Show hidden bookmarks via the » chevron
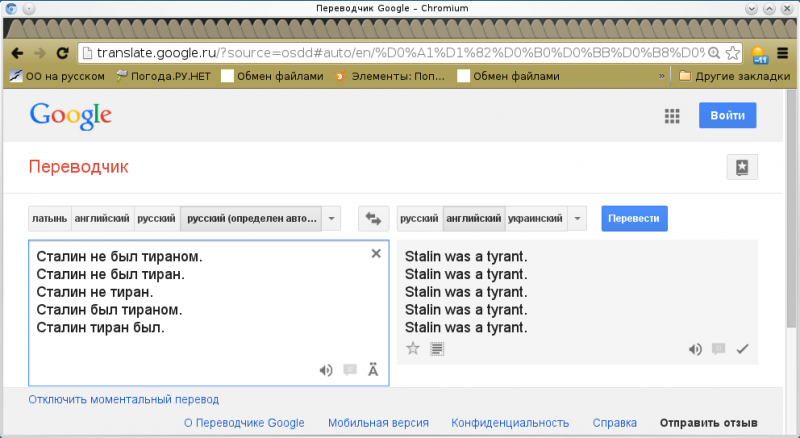 pyautogui.click(x=661, y=76)
